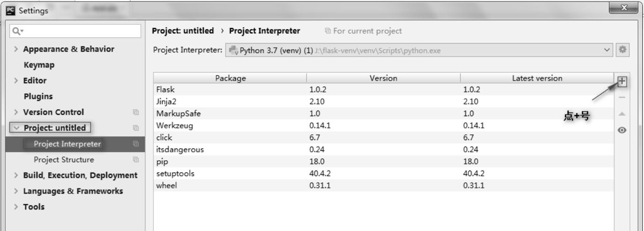Image resolution: width=644 pixels, height=231 pixels.
Task: Click the project-level icon beside Project Interpreter
Action: pos(136,144)
